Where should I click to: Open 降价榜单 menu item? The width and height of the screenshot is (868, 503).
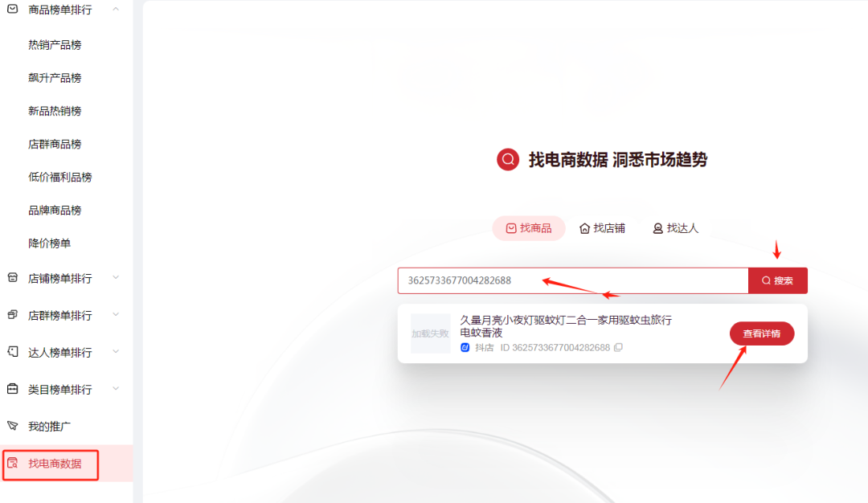(x=49, y=243)
